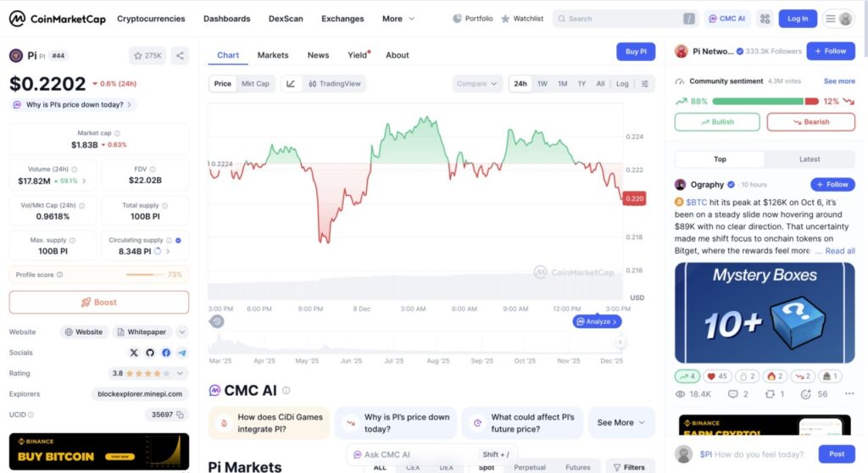868x473 pixels.
Task: Open the TradingView chart view
Action: pyautogui.click(x=335, y=84)
